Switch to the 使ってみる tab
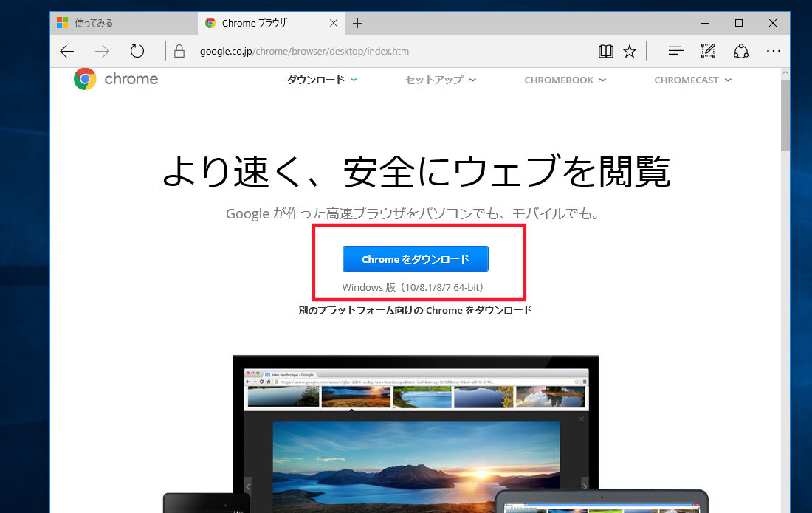Viewport: 812px width, 513px height. coord(124,24)
